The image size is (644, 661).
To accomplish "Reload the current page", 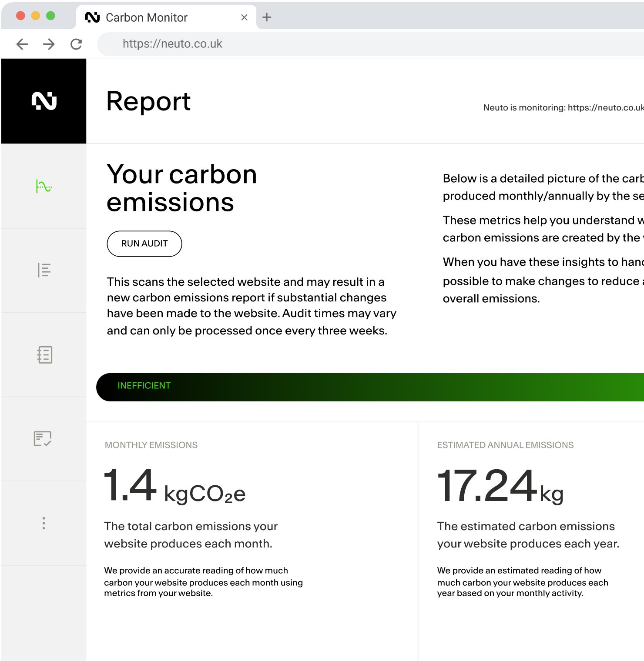I will click(x=76, y=44).
